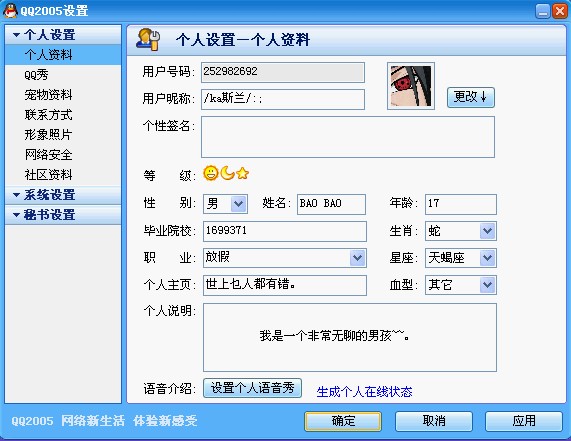This screenshot has width=571, height=441.
Task: Click the personal settings header icon
Action: point(148,39)
